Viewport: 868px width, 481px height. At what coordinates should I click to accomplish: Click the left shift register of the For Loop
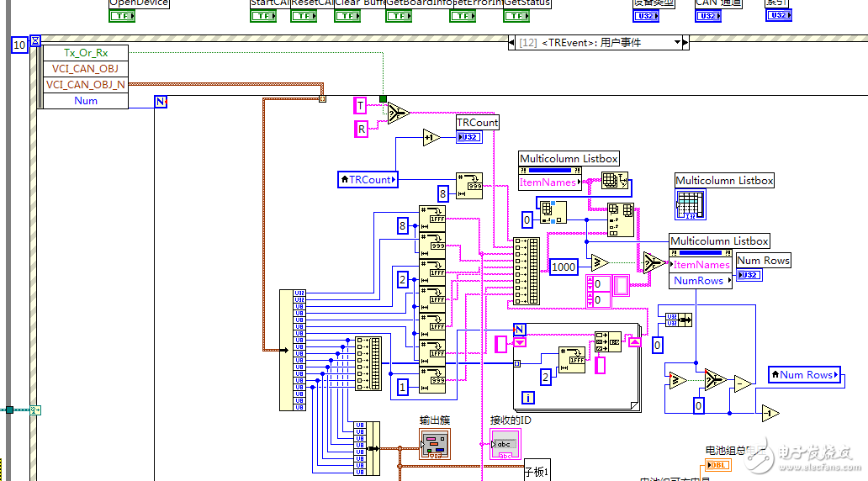(x=520, y=342)
